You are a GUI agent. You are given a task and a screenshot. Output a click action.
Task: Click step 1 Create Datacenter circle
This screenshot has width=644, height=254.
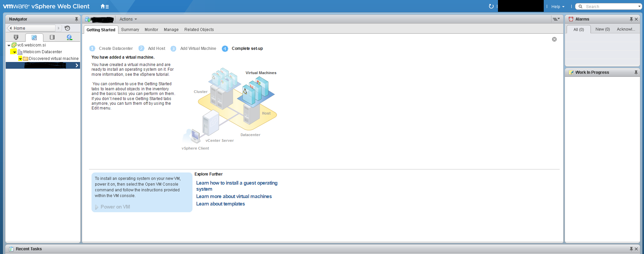pyautogui.click(x=92, y=49)
